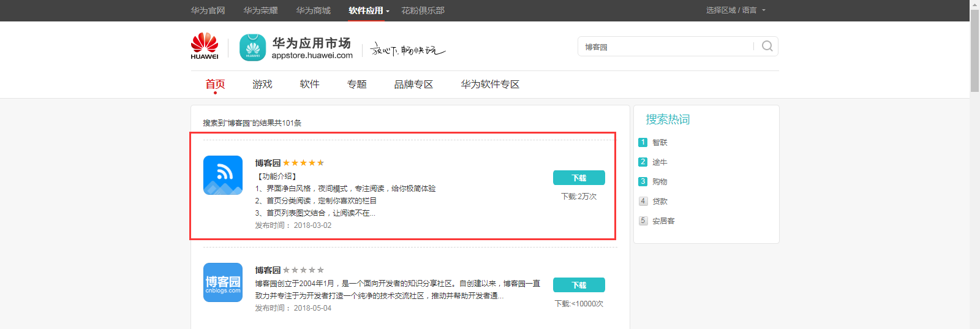The height and width of the screenshot is (329, 980).
Task: Click release date 2018-05-04 text
Action: point(312,308)
